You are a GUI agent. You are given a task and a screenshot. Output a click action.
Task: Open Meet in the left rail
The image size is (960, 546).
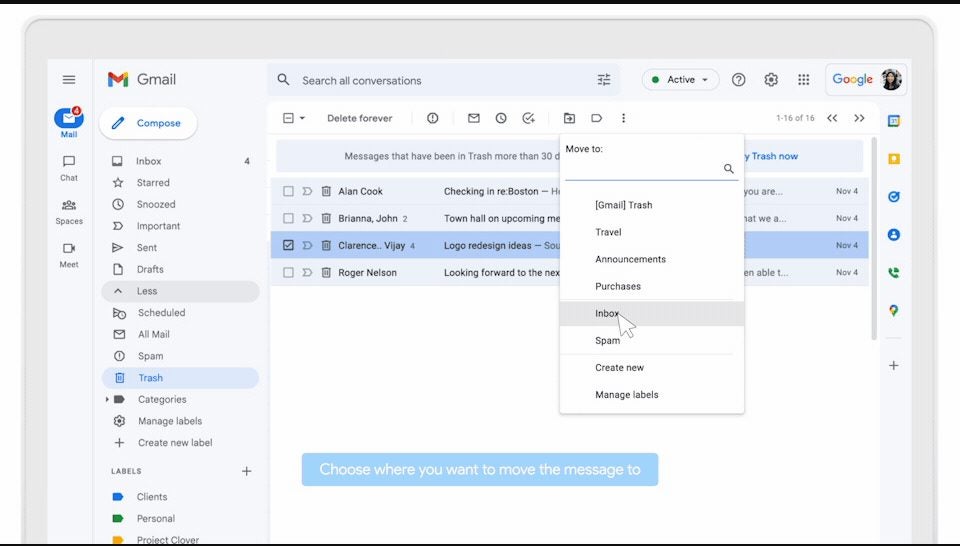[69, 255]
